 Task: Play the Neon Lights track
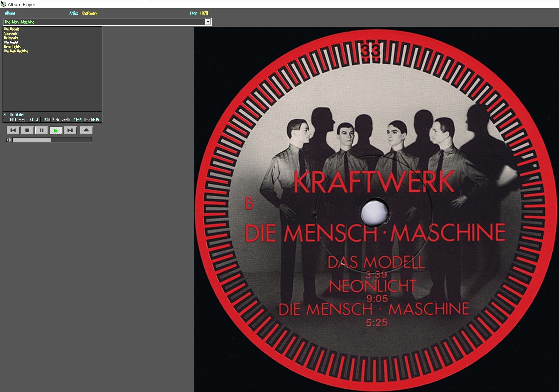[x=12, y=47]
